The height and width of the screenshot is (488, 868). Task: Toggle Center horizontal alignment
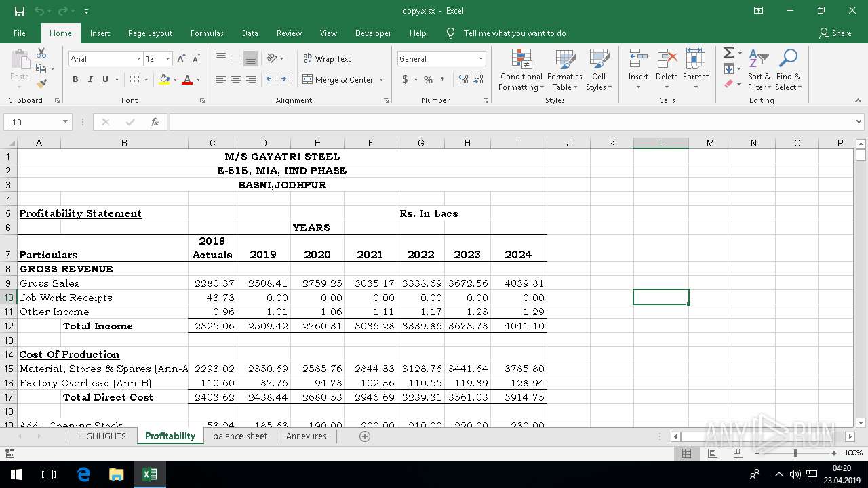(236, 79)
